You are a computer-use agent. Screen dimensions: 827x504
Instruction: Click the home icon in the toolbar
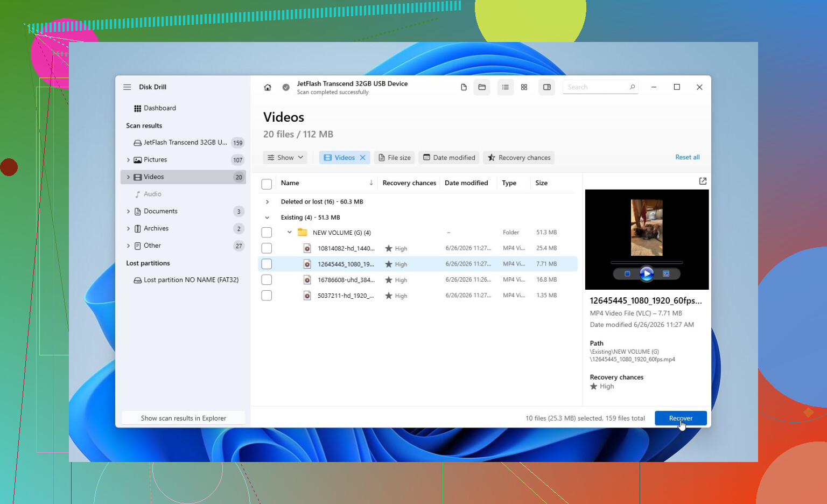pos(268,87)
